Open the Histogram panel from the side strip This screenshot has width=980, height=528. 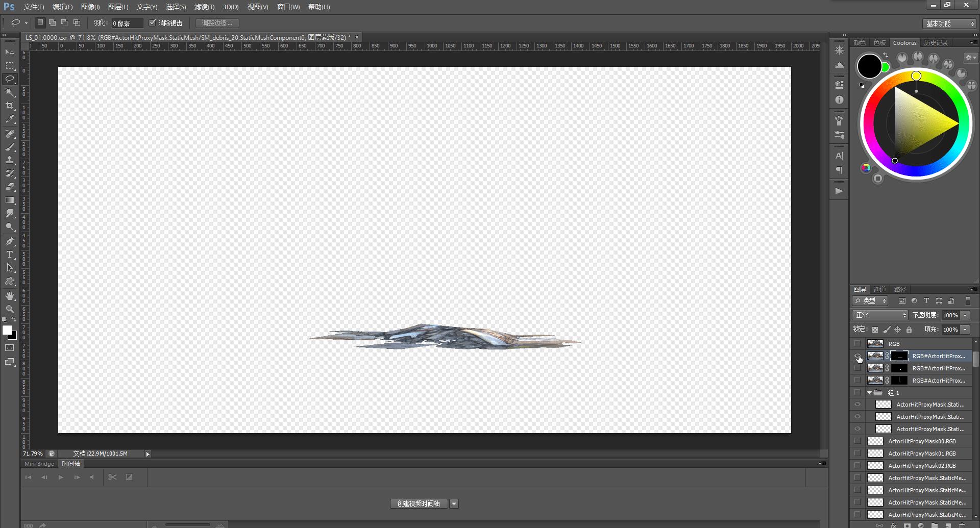839,65
